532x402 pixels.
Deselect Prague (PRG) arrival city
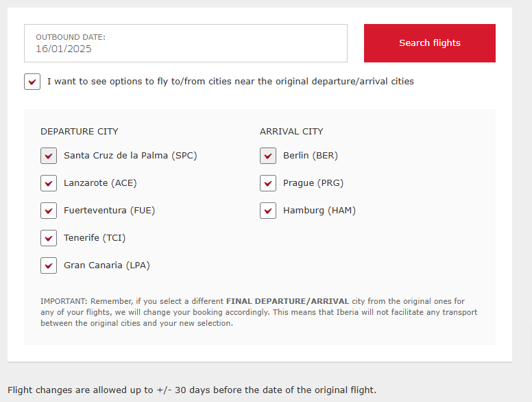point(268,183)
